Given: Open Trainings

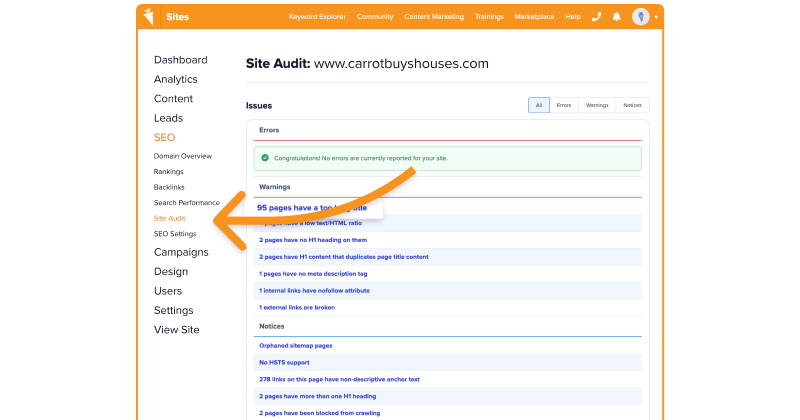Looking at the screenshot, I should pyautogui.click(x=489, y=17).
